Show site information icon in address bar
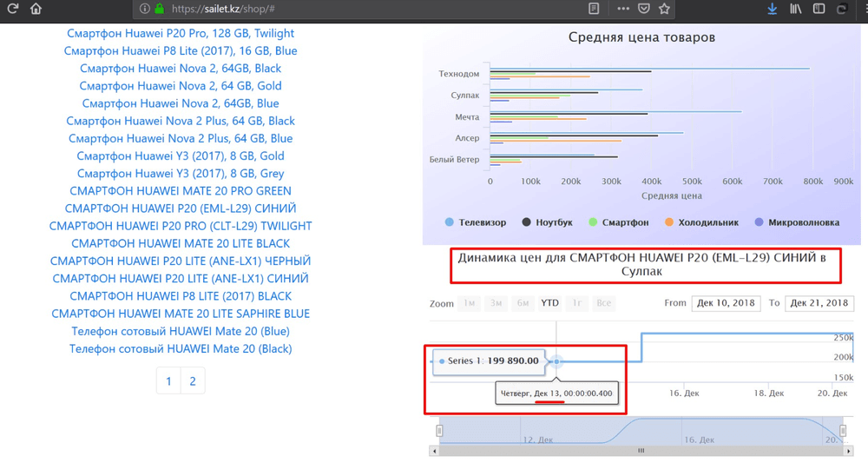 point(144,9)
